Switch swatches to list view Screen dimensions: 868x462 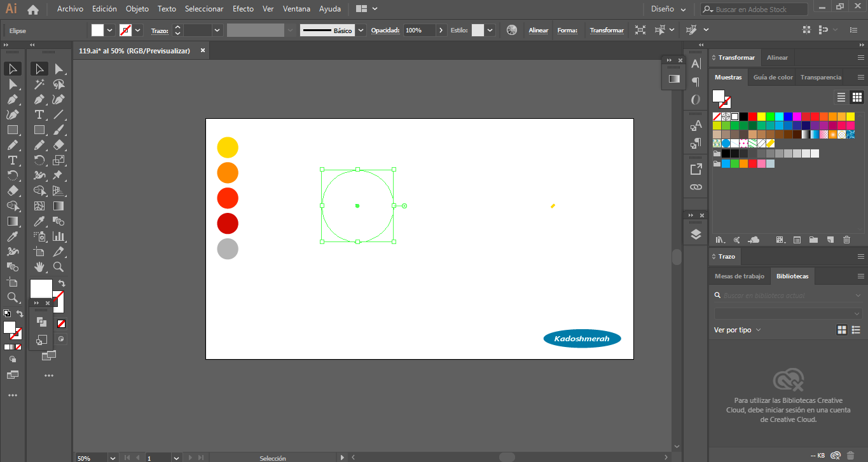click(841, 97)
